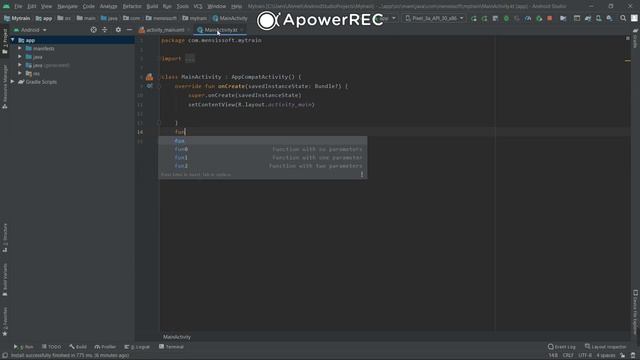Expand the java (generated) folder arrow
Viewport: 640px width, 360px height.
click(20, 65)
